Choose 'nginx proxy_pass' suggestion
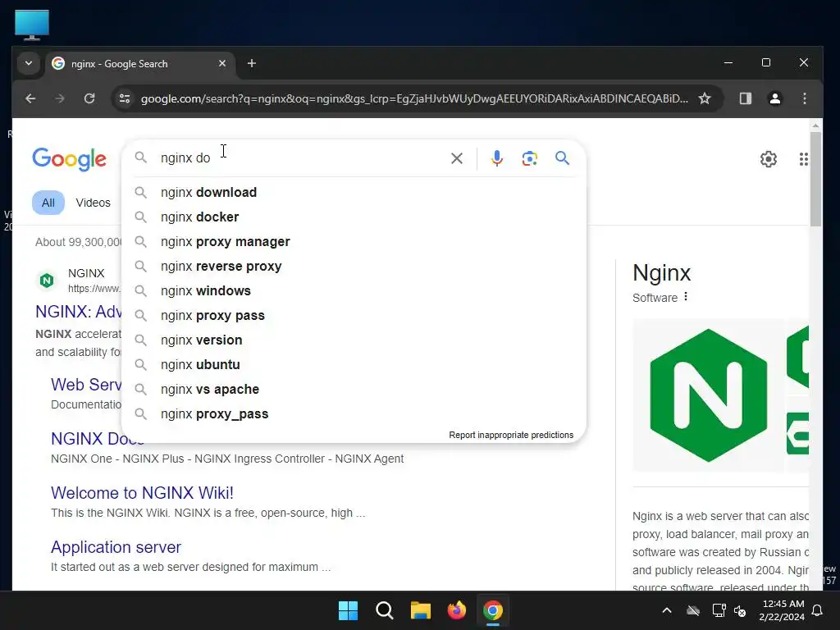This screenshot has width=840, height=630. coord(354,414)
